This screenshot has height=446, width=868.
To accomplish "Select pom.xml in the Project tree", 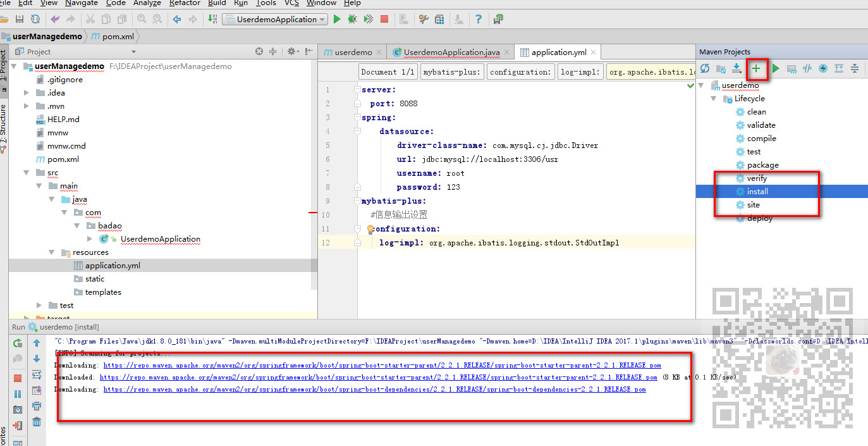I will [63, 159].
